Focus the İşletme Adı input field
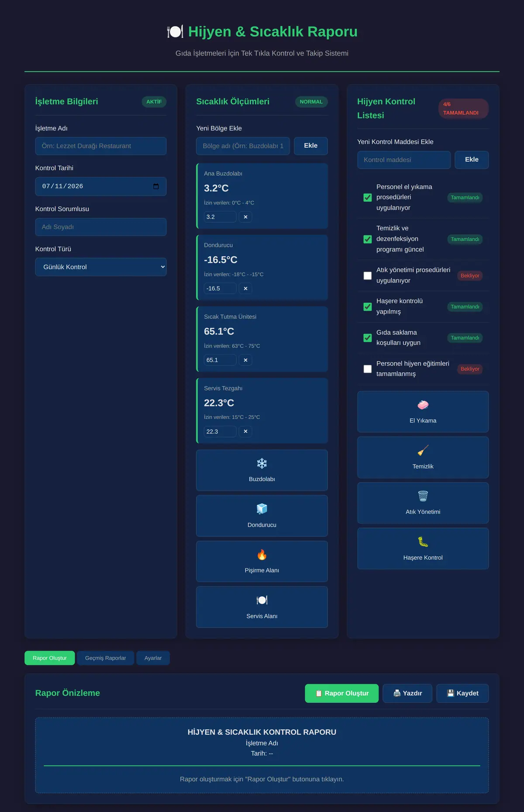 coord(101,146)
